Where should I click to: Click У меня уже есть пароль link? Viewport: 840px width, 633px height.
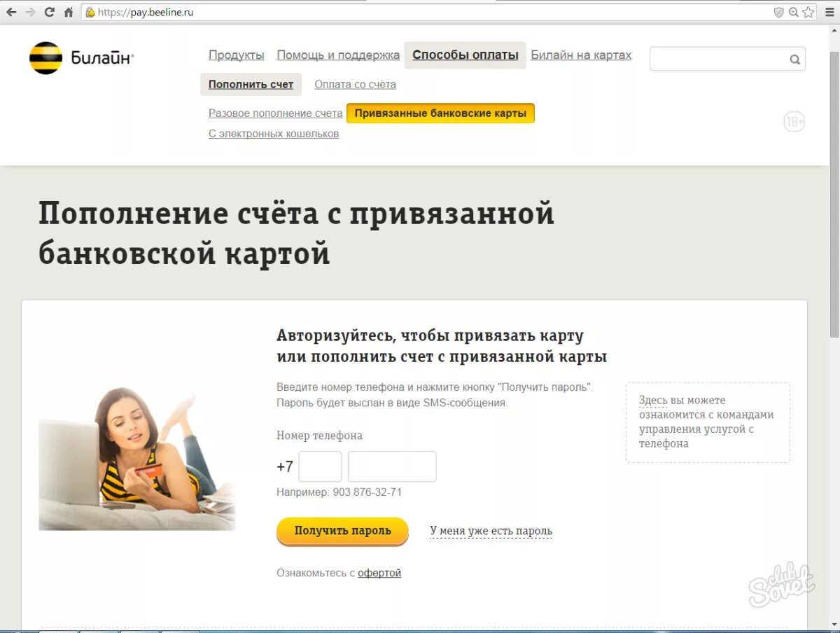[491, 531]
